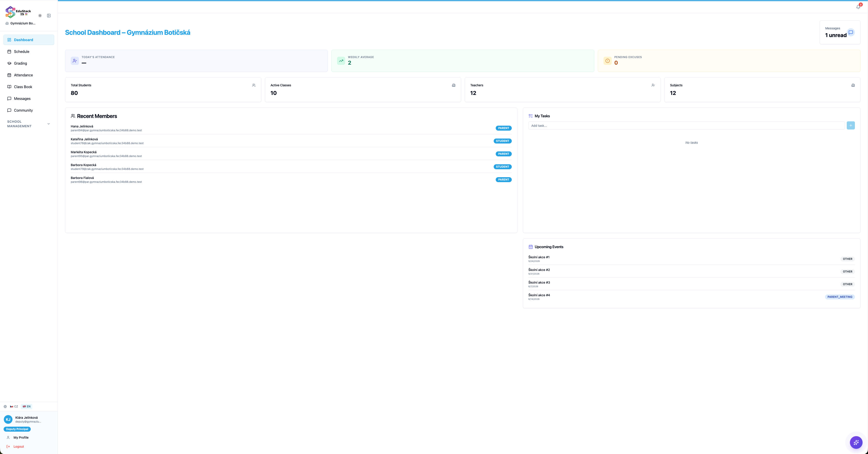This screenshot has height=454, width=868.
Task: Click the Deputy Principal role badge
Action: pyautogui.click(x=17, y=429)
